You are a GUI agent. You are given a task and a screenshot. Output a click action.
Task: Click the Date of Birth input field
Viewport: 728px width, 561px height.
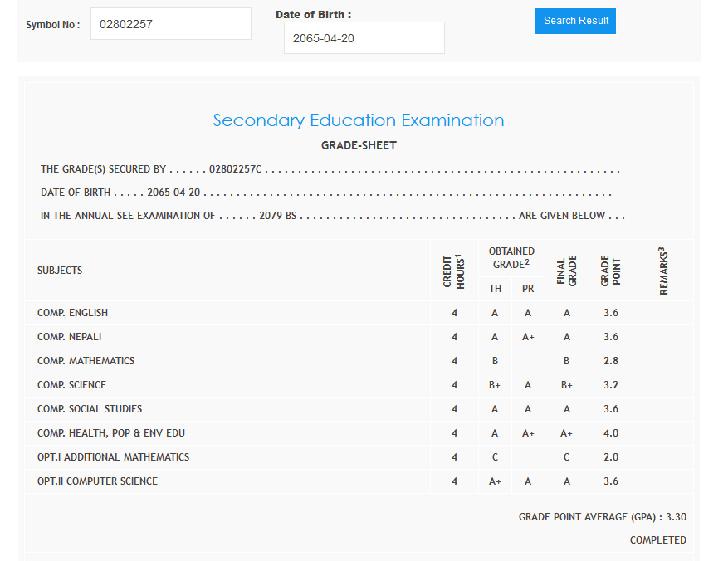pyautogui.click(x=364, y=38)
